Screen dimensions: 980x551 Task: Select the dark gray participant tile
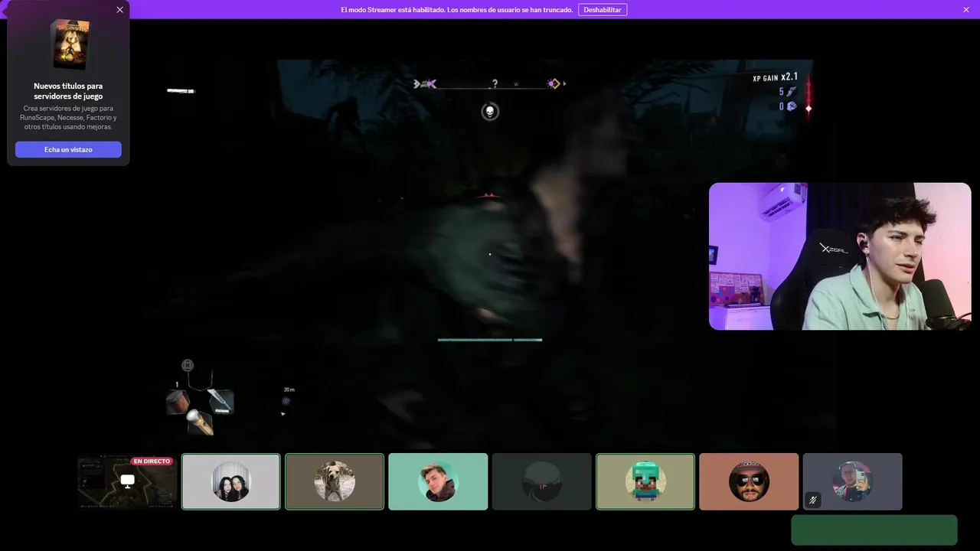click(542, 481)
